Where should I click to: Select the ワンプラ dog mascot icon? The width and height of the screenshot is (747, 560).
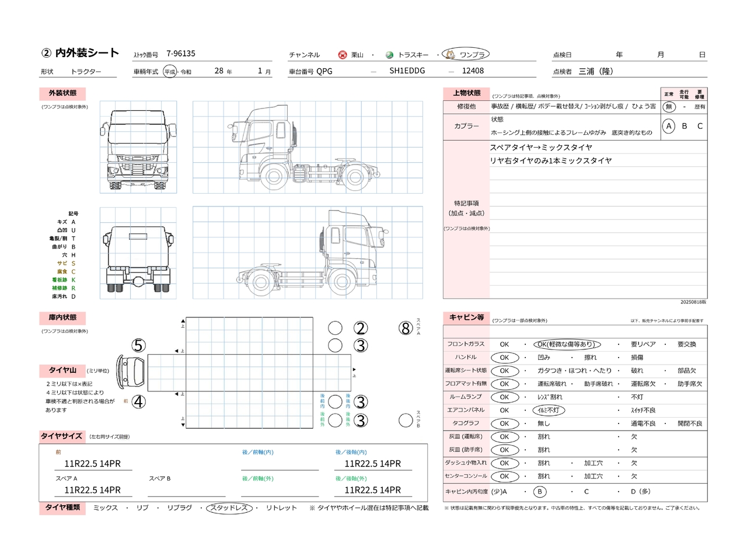pyautogui.click(x=450, y=54)
